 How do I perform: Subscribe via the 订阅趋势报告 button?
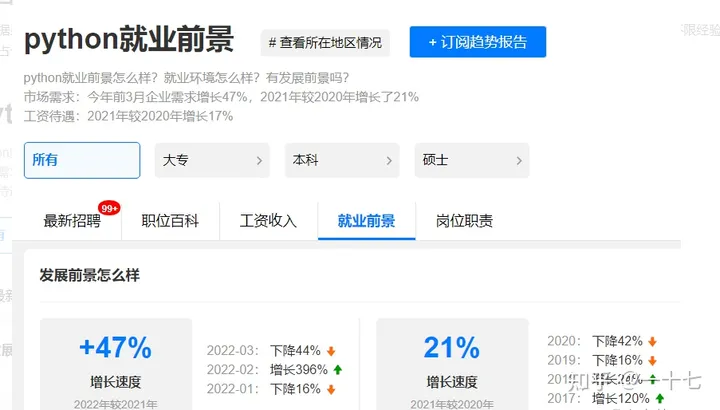pyautogui.click(x=478, y=42)
